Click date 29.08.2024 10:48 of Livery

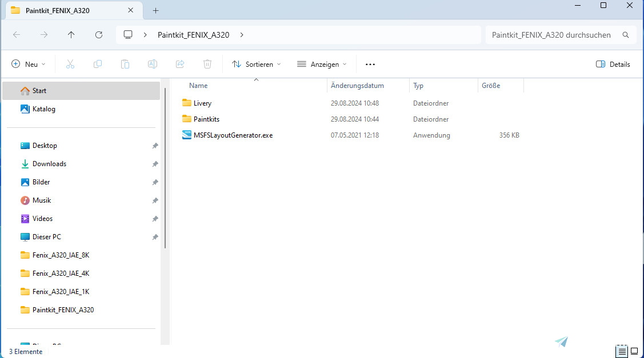click(355, 103)
